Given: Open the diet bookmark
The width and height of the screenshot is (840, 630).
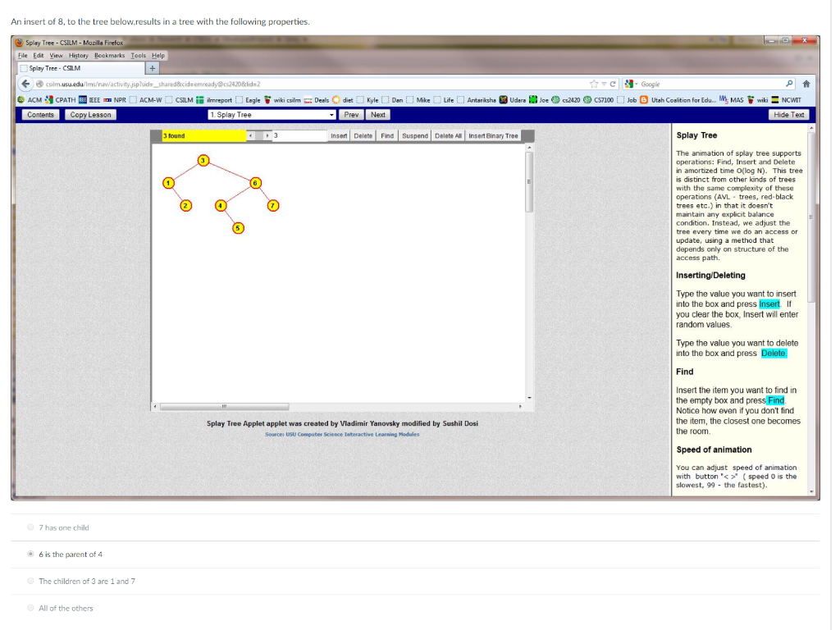Looking at the screenshot, I should pos(342,99).
